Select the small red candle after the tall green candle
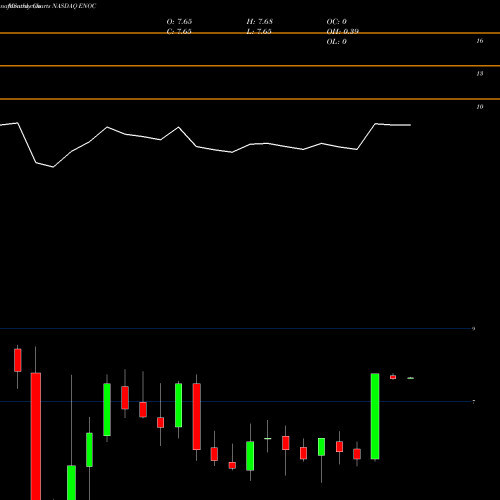The height and width of the screenshot is (500, 500). 393,377
